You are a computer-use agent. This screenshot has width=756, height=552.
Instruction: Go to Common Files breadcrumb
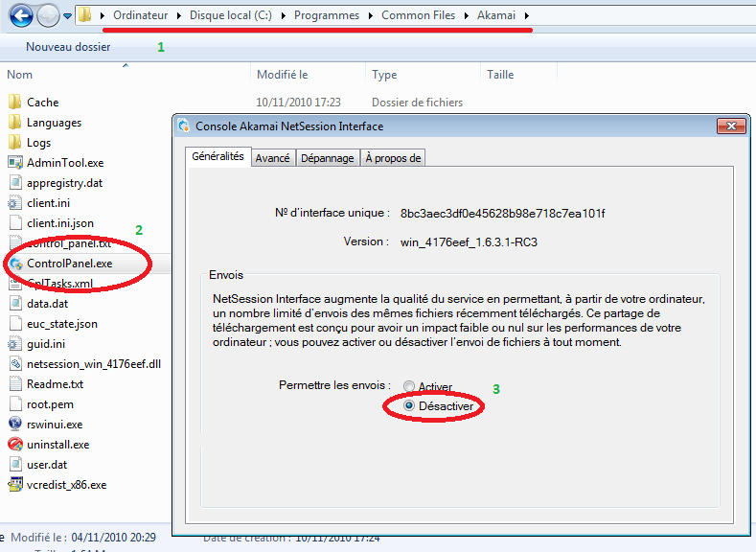[x=418, y=15]
